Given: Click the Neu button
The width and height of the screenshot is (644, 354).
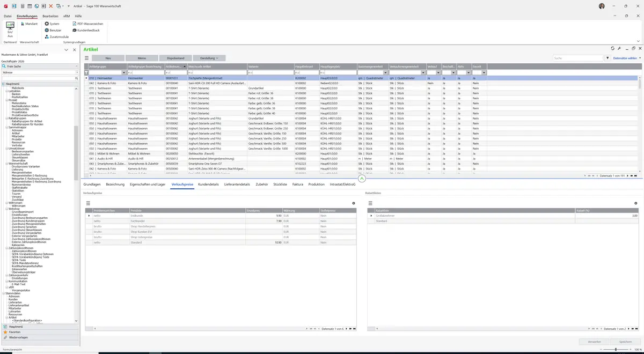Looking at the screenshot, I should point(108,58).
